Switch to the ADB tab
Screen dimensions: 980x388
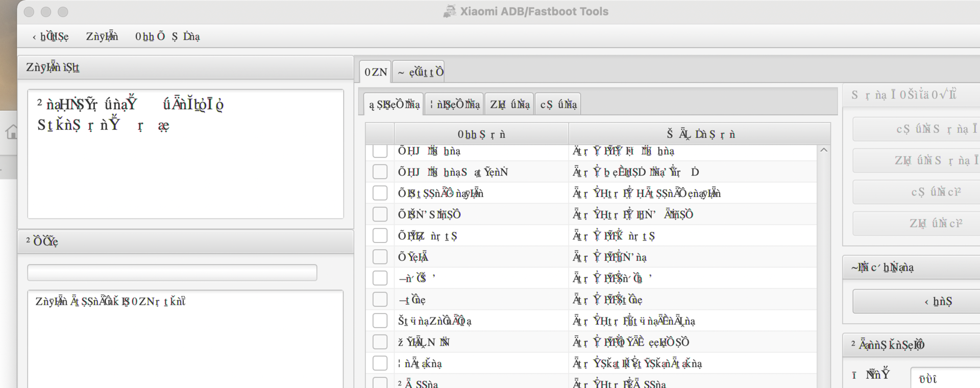pos(375,72)
